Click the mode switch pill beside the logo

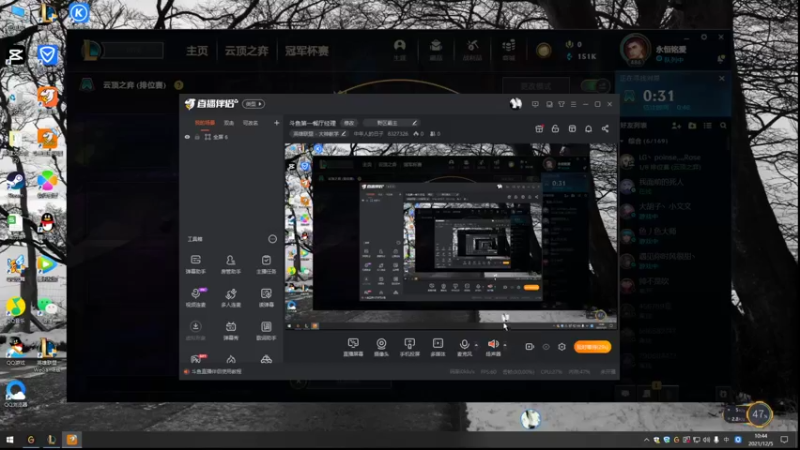click(x=253, y=104)
